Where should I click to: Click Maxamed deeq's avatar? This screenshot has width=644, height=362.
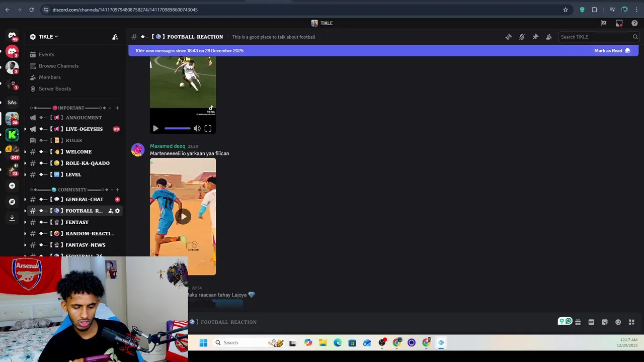point(138,150)
